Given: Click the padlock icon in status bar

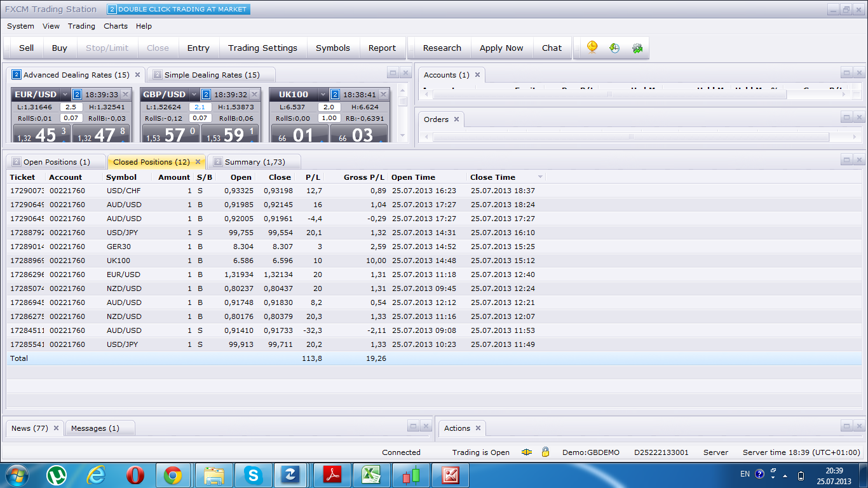Looking at the screenshot, I should coord(545,452).
